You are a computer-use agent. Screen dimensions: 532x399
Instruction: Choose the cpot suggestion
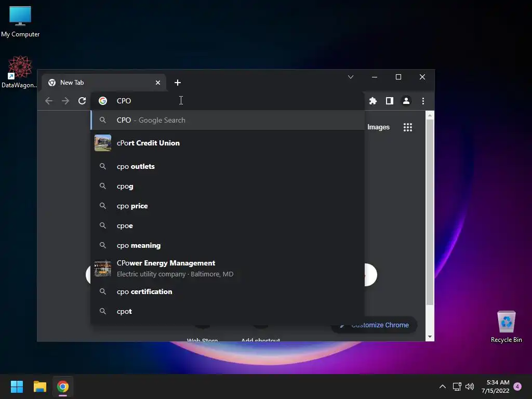(x=228, y=311)
